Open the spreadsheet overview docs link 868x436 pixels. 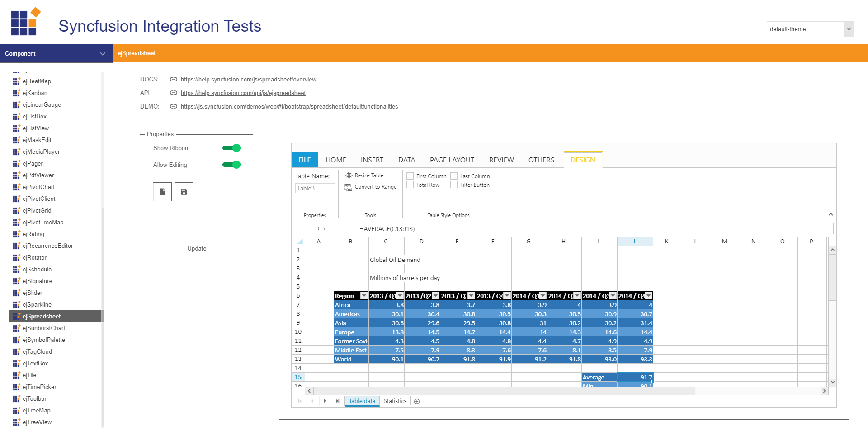248,80
